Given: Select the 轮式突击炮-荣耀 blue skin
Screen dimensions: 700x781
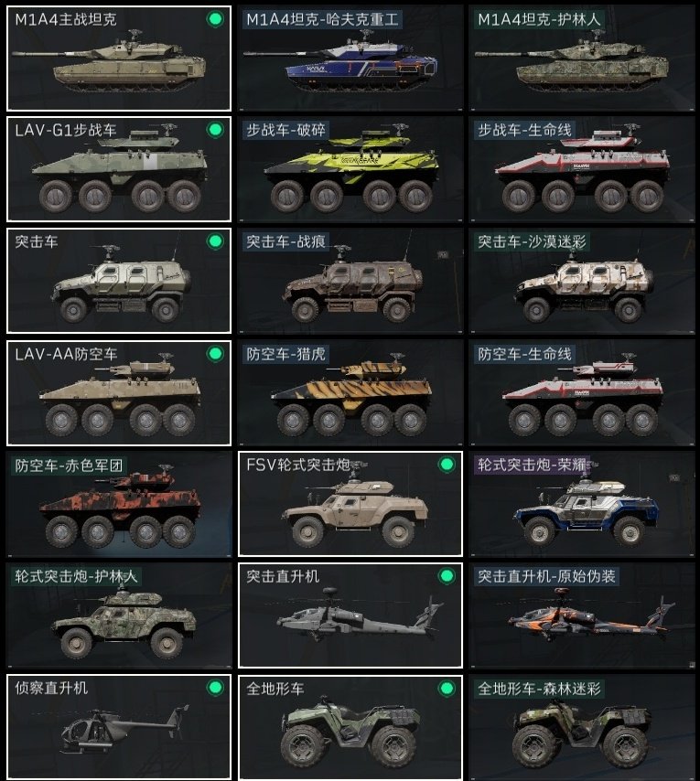Looking at the screenshot, I should pyautogui.click(x=581, y=504).
